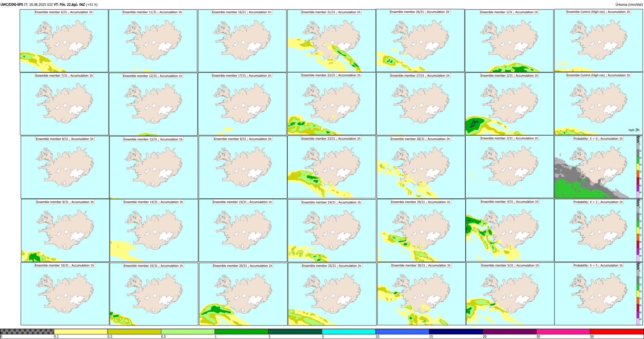Click the '0.5' tick on the bottom legend
This screenshot has height=339, width=644.
[163, 337]
